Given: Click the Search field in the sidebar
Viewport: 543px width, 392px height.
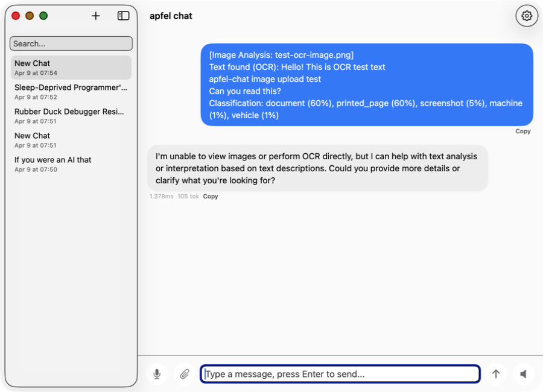Looking at the screenshot, I should [71, 43].
